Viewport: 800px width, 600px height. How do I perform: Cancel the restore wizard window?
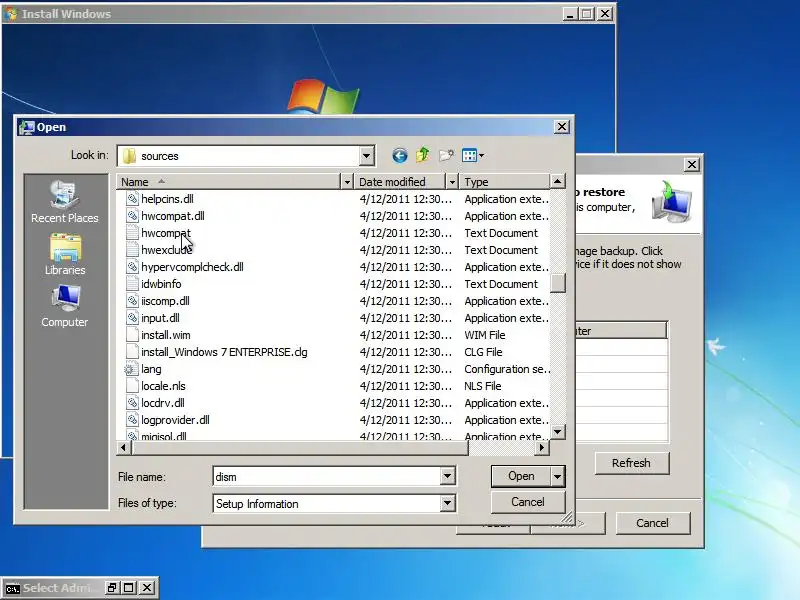[653, 523]
